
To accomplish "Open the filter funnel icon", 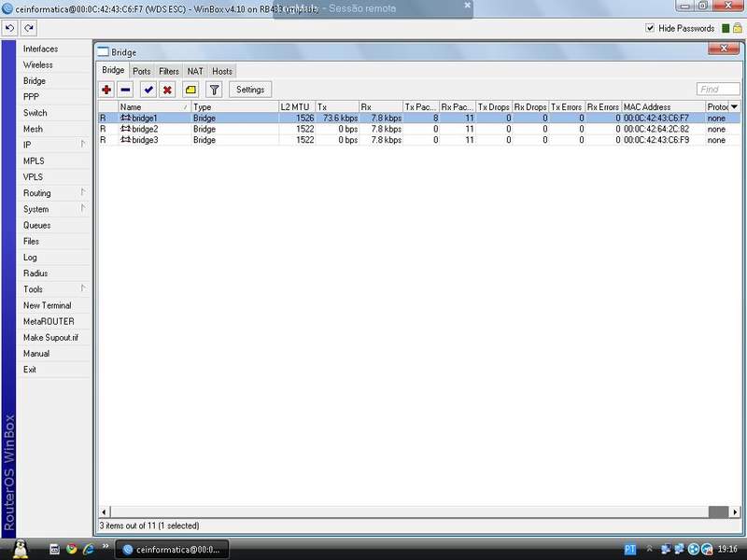I will click(214, 90).
